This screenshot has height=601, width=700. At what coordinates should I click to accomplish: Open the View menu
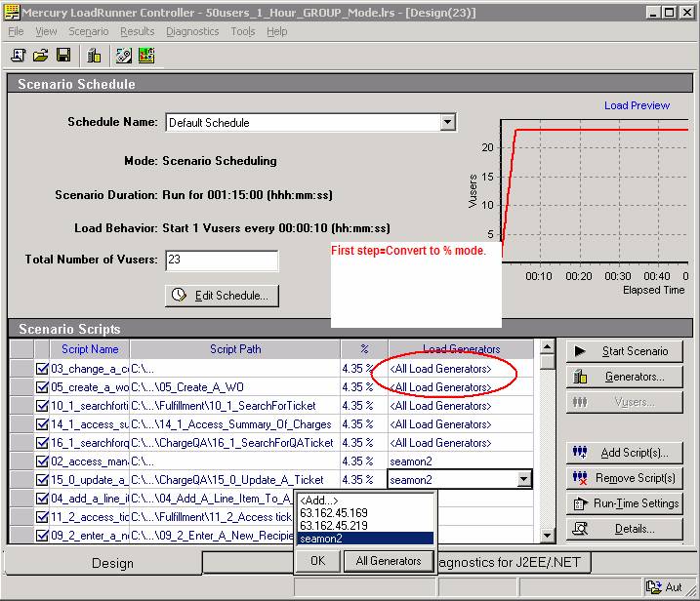pyautogui.click(x=46, y=31)
